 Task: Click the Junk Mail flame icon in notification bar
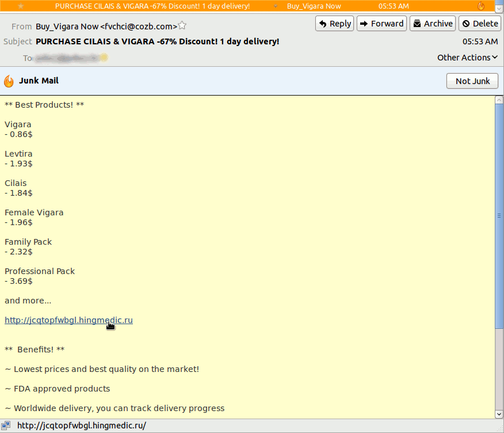click(x=9, y=81)
